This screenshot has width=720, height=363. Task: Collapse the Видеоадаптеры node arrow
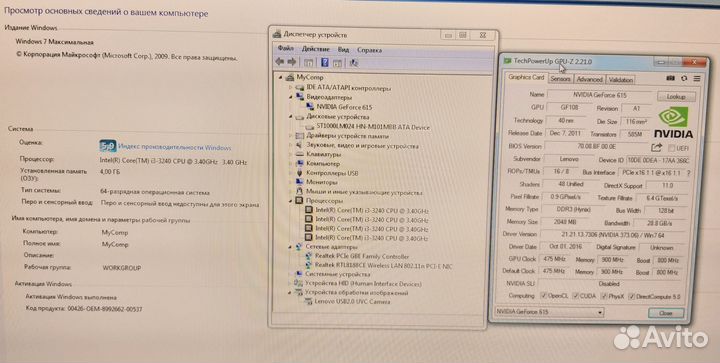point(290,97)
